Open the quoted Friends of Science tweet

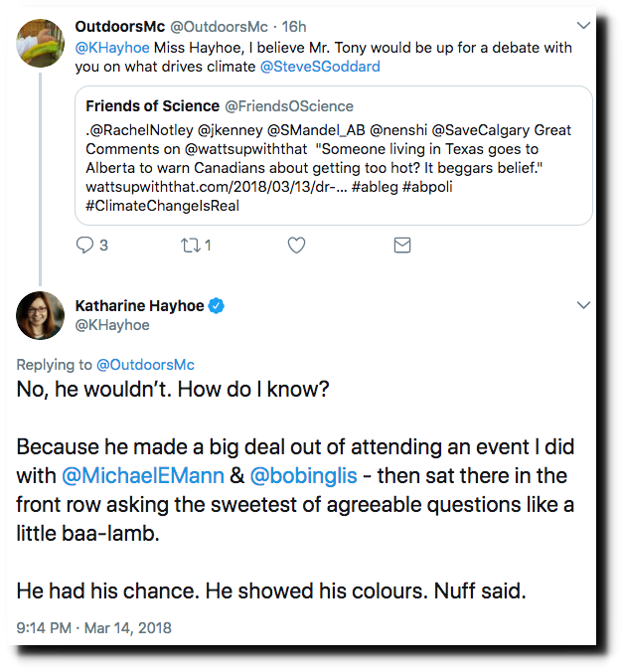[x=333, y=155]
